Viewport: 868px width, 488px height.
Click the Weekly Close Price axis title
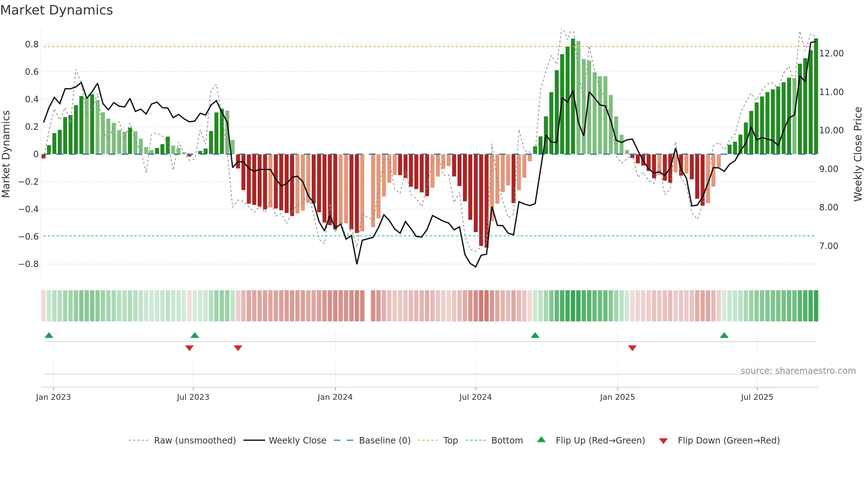pos(858,154)
